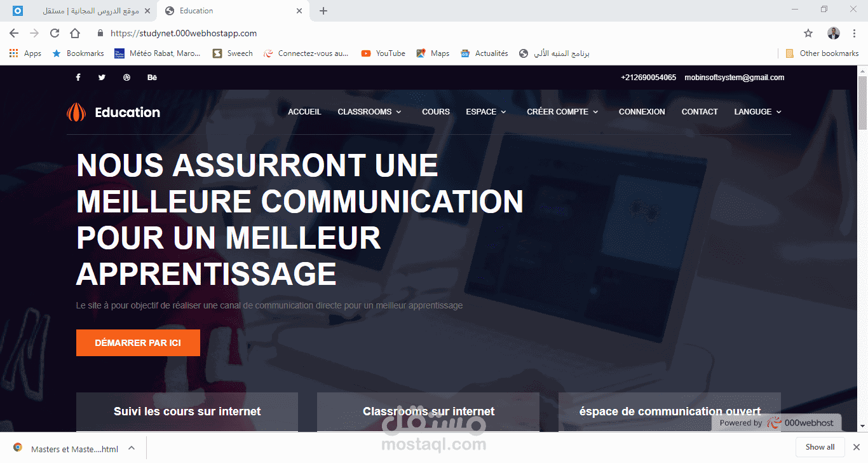Screen dimensions: 868x463
Task: Click the browser home icon
Action: [75, 33]
